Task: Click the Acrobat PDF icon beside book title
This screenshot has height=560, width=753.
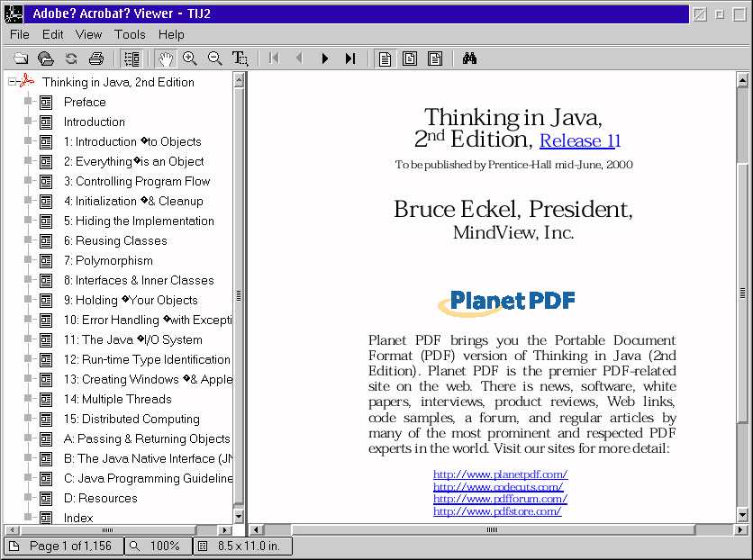Action: pos(27,81)
